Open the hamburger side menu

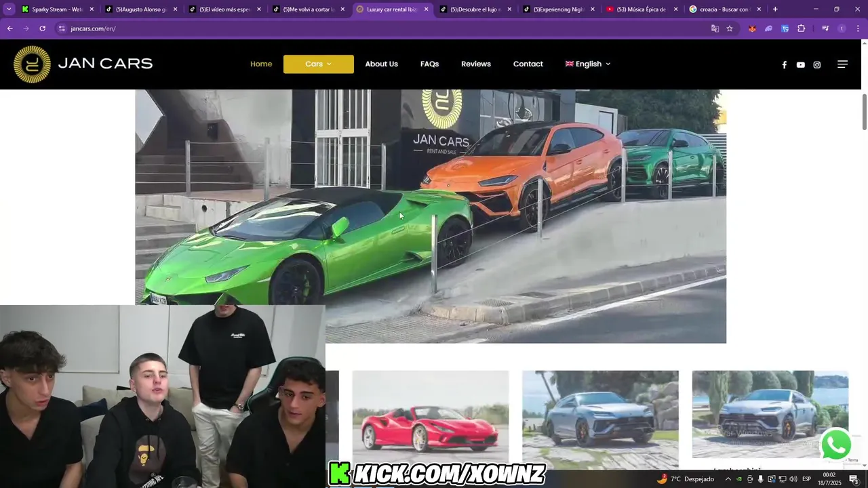(x=842, y=64)
